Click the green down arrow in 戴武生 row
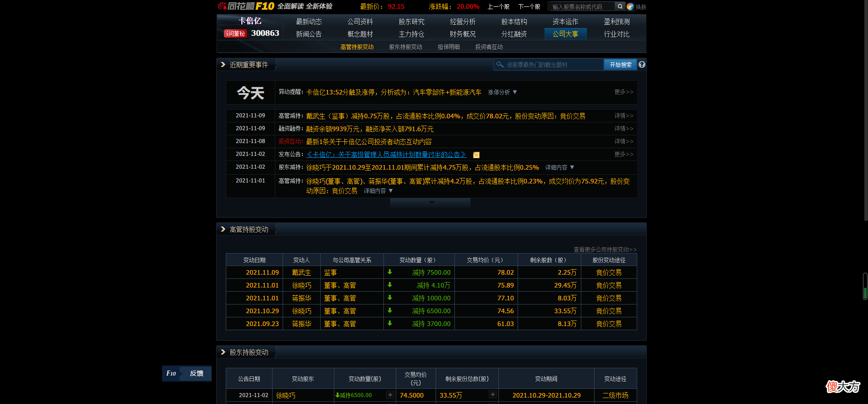The image size is (868, 404). 390,272
